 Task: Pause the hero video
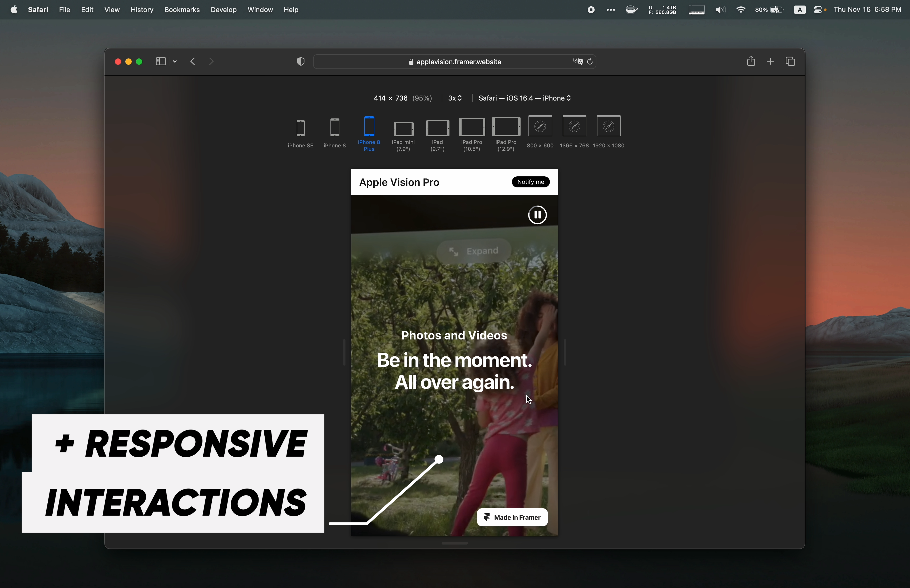click(537, 215)
